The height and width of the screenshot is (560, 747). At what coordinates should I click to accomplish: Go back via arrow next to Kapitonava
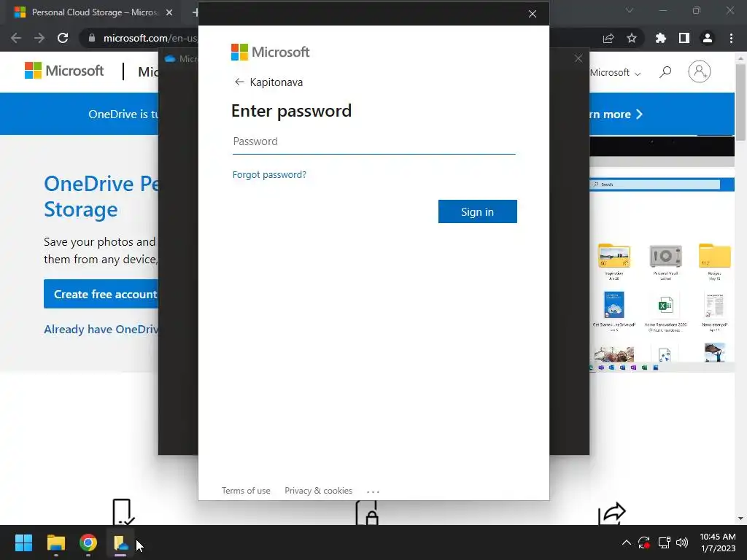pos(239,82)
